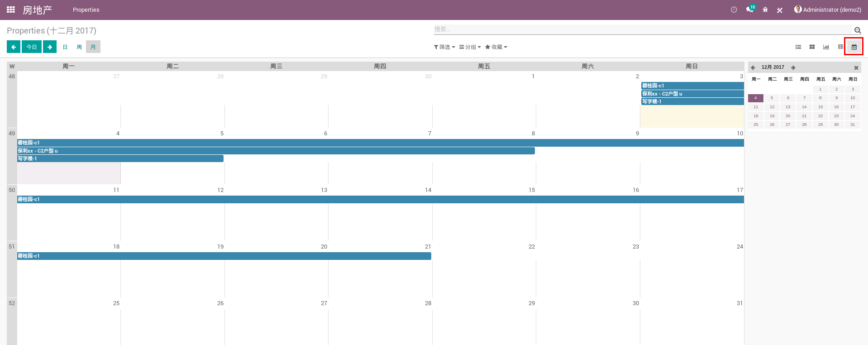Open the apps grid menu icon
The image size is (868, 345).
pos(11,10)
